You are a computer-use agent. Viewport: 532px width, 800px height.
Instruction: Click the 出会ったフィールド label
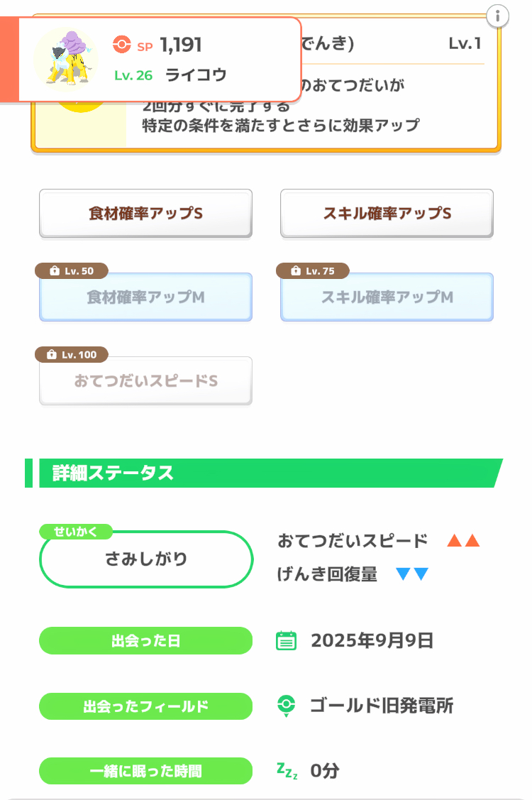pyautogui.click(x=145, y=706)
